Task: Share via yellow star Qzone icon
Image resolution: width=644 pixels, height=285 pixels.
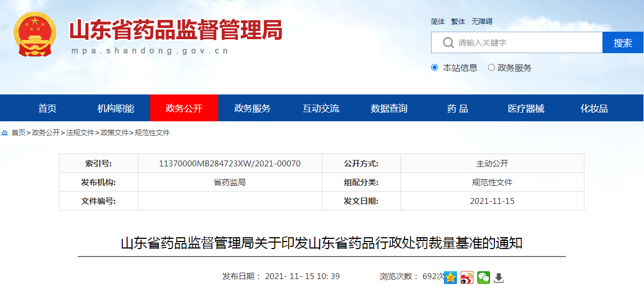Action: (450, 277)
